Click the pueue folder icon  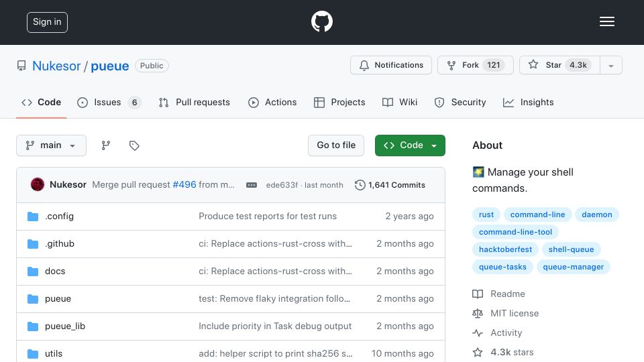pos(33,299)
